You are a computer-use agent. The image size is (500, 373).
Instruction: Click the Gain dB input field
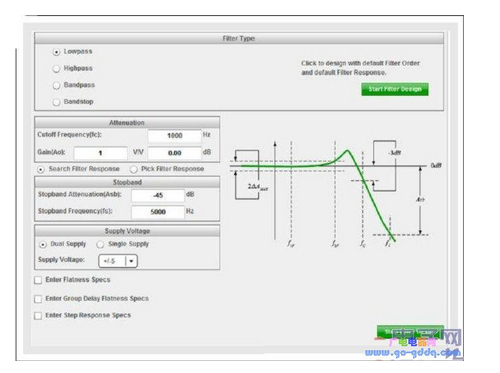(x=175, y=153)
